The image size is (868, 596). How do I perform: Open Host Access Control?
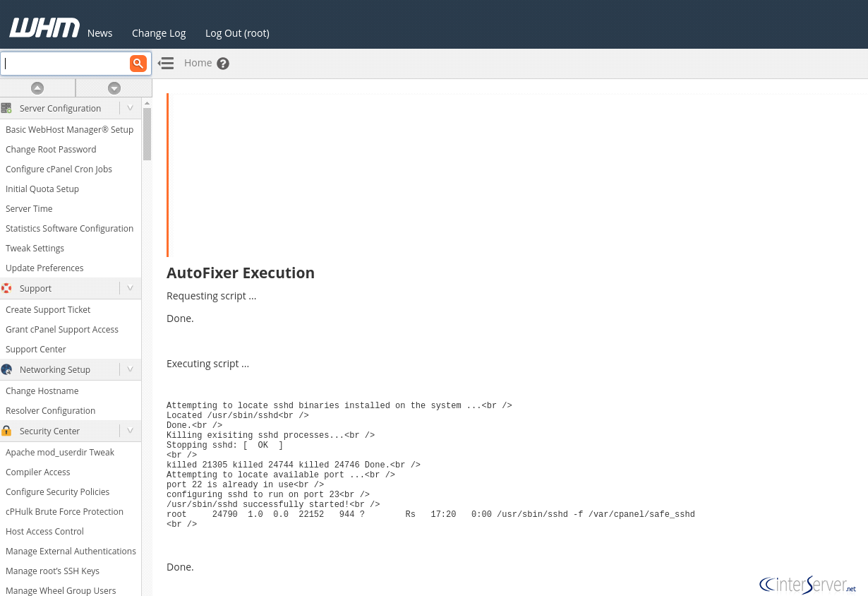coord(44,531)
